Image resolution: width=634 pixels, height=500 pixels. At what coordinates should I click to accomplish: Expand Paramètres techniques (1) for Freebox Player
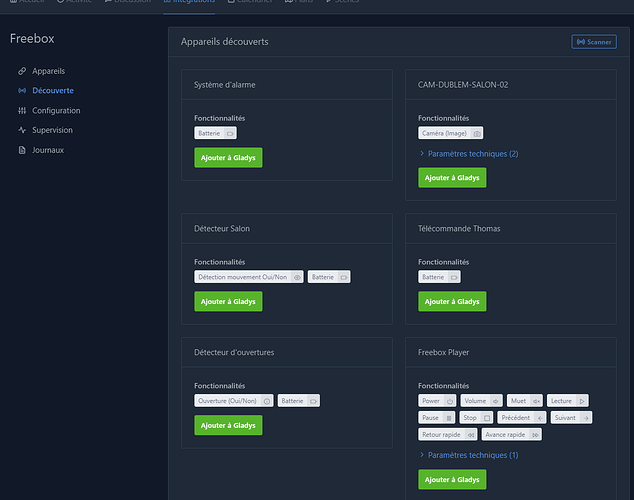[469, 455]
